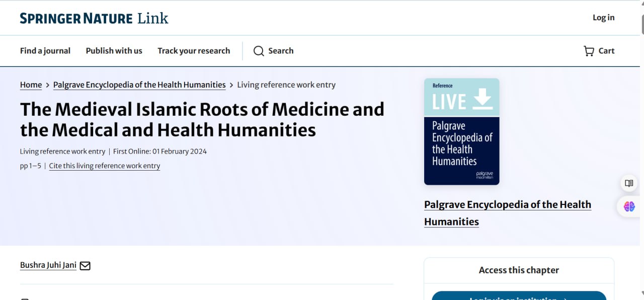Open author Bushra Juhi Jani's details

48,265
